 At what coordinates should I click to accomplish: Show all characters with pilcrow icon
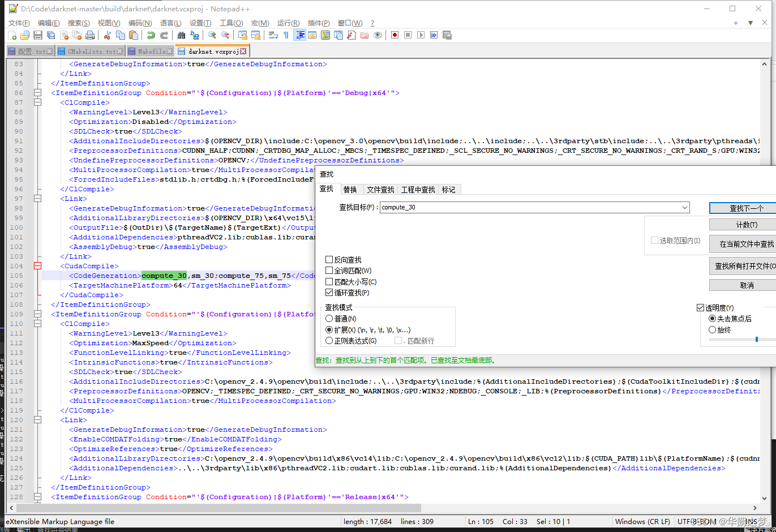[x=286, y=35]
